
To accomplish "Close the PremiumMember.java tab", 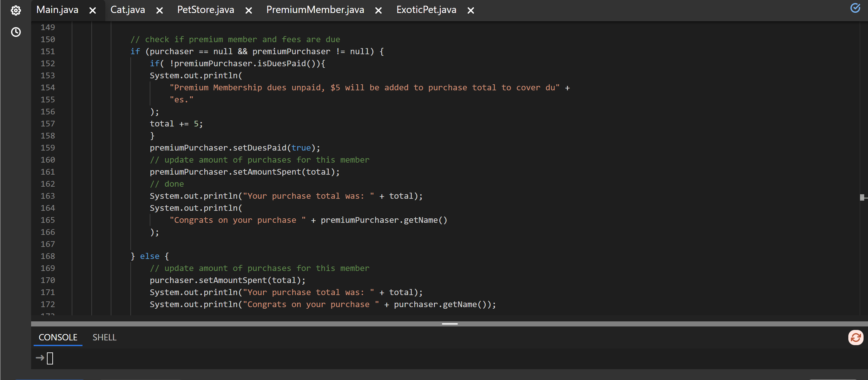I will point(378,11).
